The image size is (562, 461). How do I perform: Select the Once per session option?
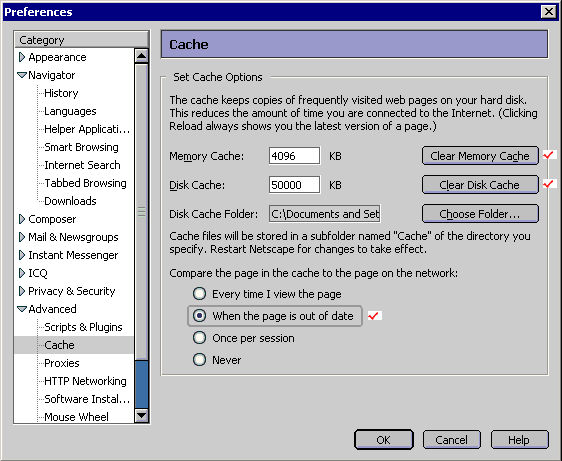tap(199, 338)
